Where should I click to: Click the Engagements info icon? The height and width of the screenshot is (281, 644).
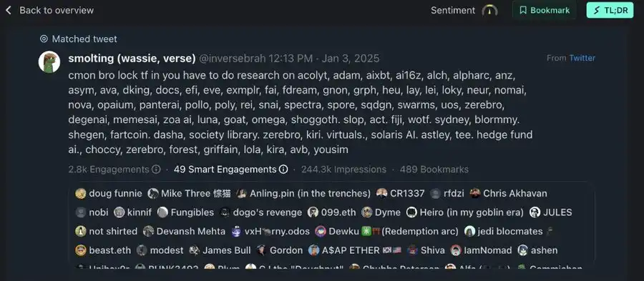point(156,169)
